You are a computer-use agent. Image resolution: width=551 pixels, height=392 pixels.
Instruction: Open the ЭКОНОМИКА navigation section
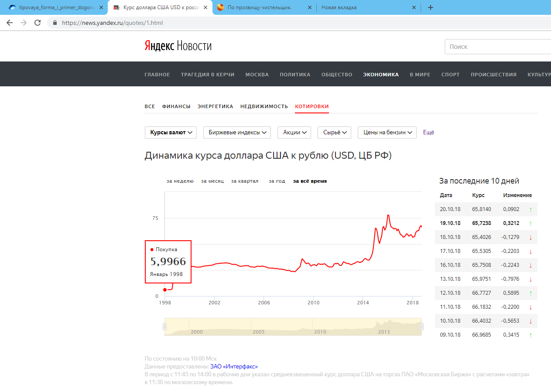[380, 75]
